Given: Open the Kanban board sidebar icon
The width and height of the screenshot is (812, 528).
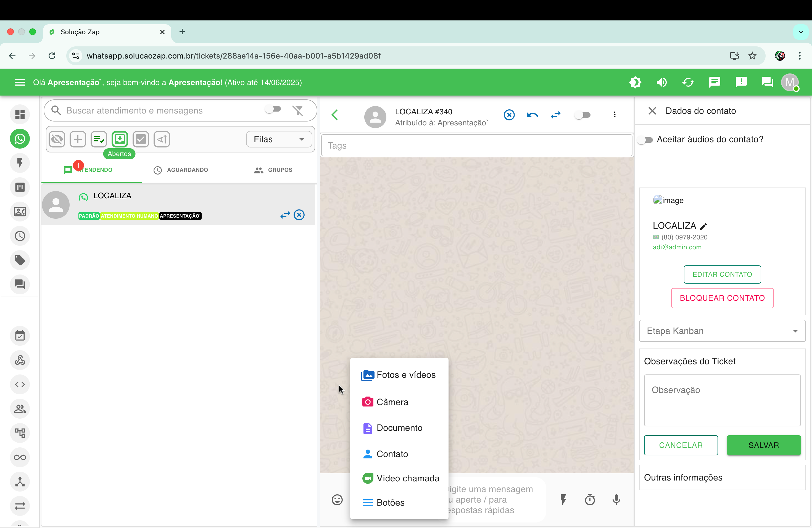Looking at the screenshot, I should (20, 187).
